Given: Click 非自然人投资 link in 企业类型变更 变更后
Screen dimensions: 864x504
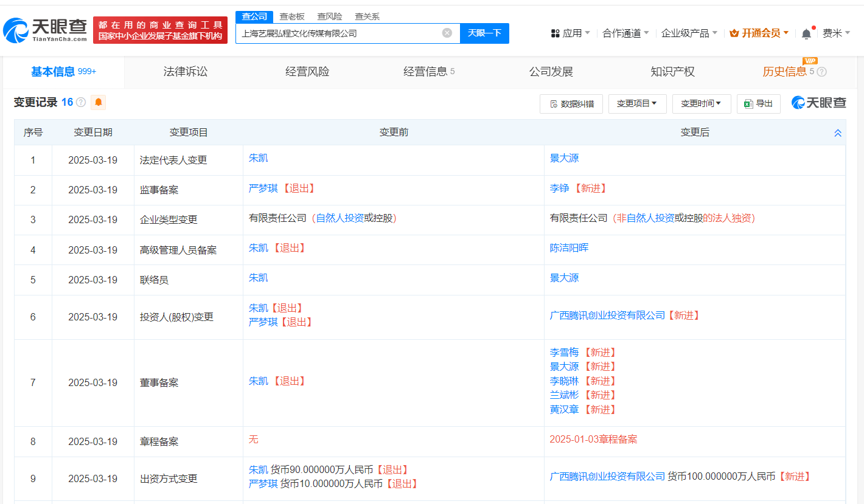Looking at the screenshot, I should click(646, 218).
